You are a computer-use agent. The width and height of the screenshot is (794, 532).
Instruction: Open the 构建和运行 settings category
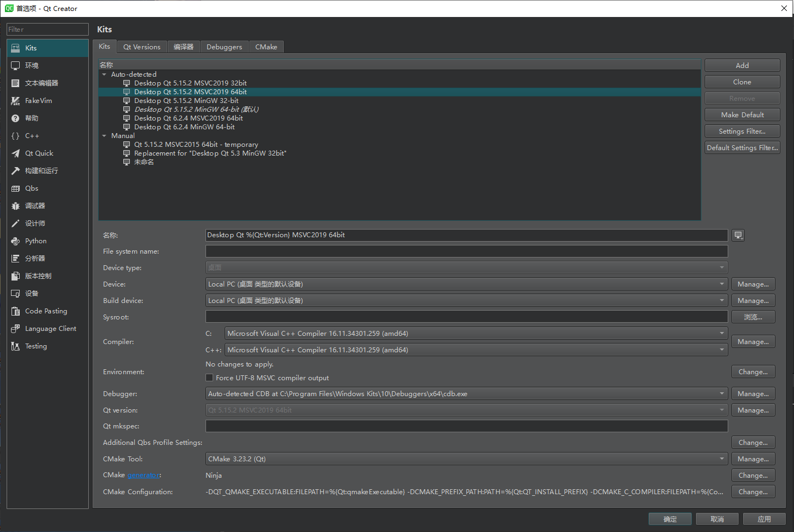pyautogui.click(x=48, y=171)
